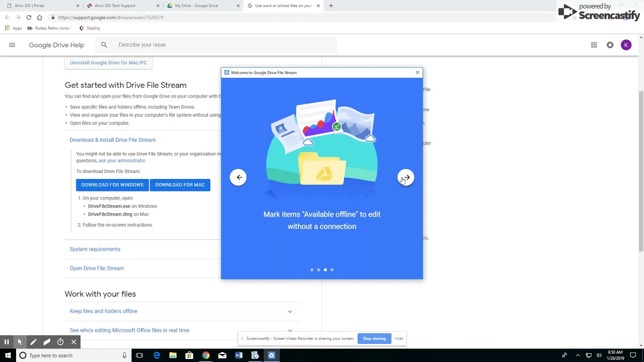
Task: Select the Screencastify mouse cursor tool
Action: (x=20, y=342)
